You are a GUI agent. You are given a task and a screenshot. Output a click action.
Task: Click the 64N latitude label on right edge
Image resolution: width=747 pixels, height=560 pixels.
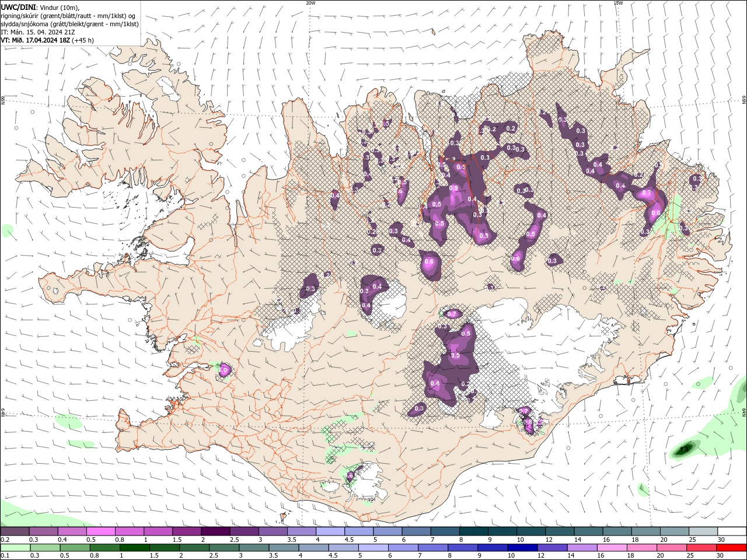click(743, 412)
